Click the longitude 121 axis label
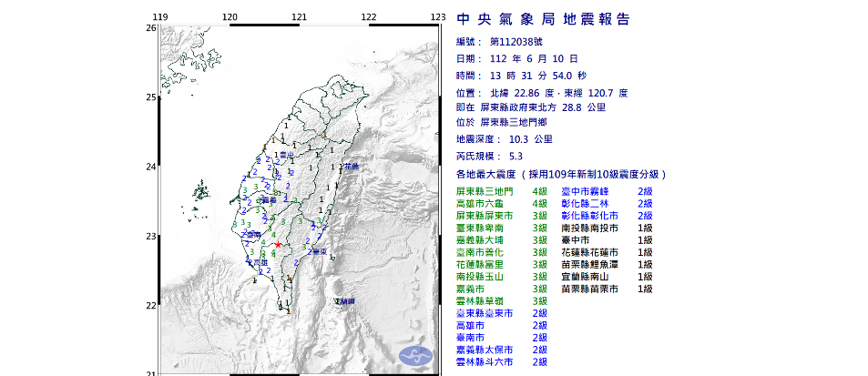The width and height of the screenshot is (868, 376). [x=300, y=17]
